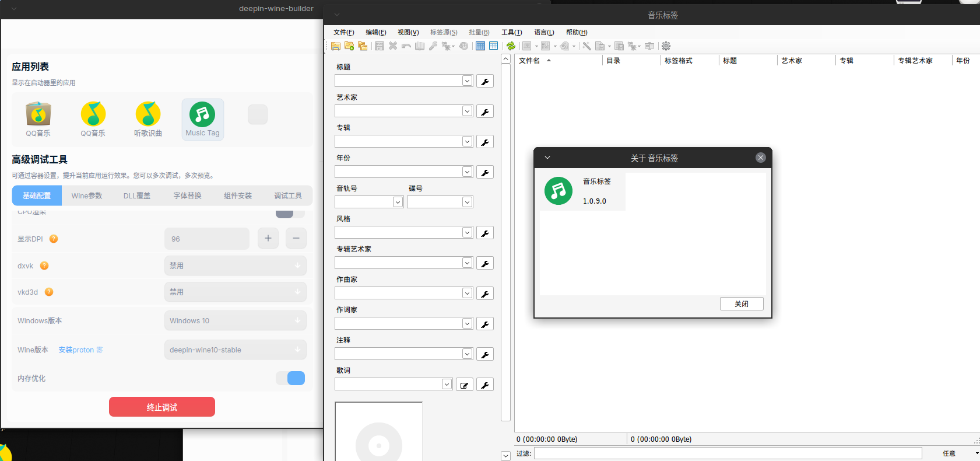Open the 风格 field dropdown arrow
Viewport: 980px width, 461px height.
tap(467, 232)
